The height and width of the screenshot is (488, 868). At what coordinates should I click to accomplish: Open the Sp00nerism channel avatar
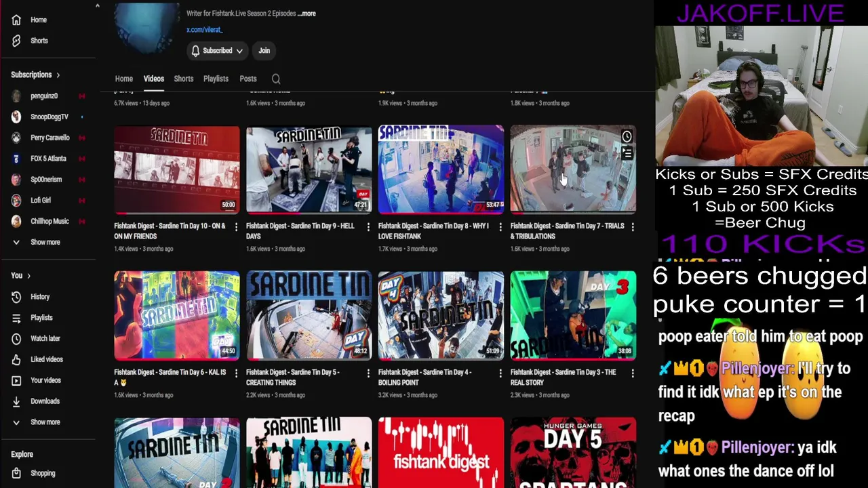[x=16, y=180]
